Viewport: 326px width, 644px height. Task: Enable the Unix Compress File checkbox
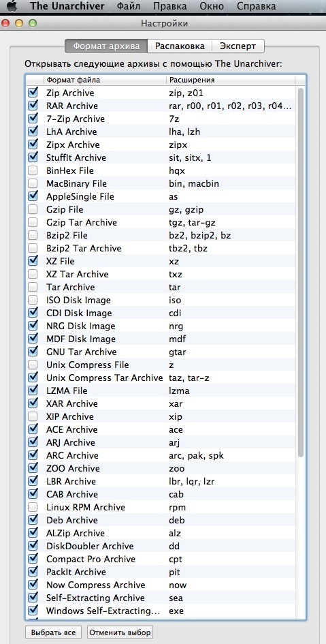[x=33, y=365]
